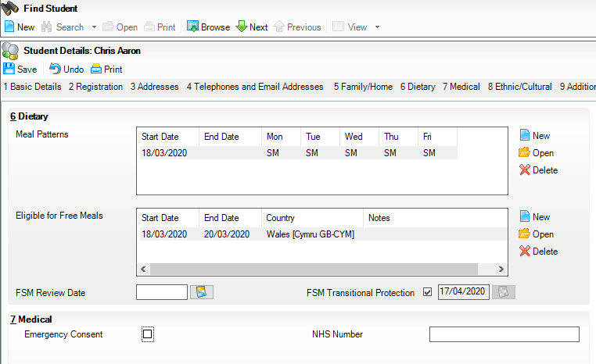The height and width of the screenshot is (364, 596).
Task: Click the NHS Number input field
Action: [504, 334]
